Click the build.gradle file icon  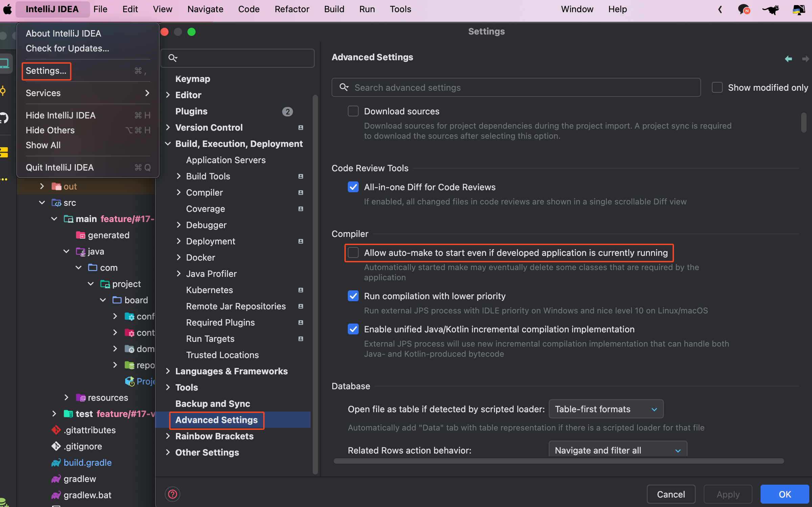click(x=56, y=463)
